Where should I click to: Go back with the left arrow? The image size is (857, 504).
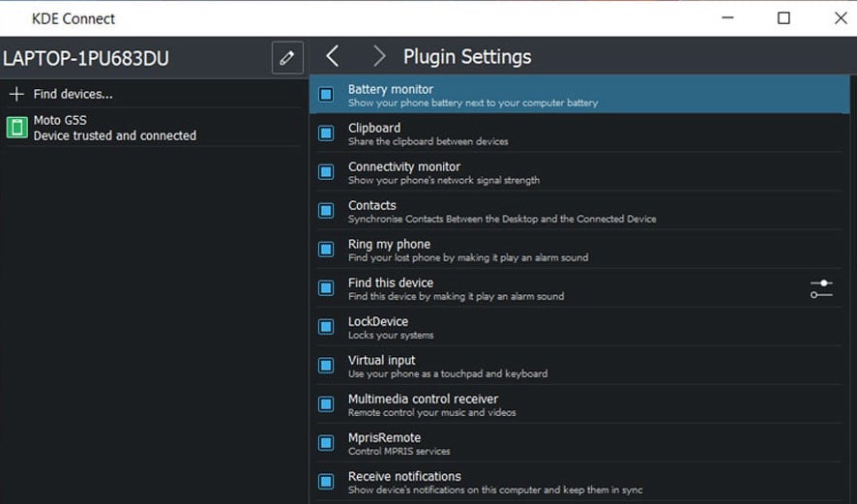click(333, 56)
